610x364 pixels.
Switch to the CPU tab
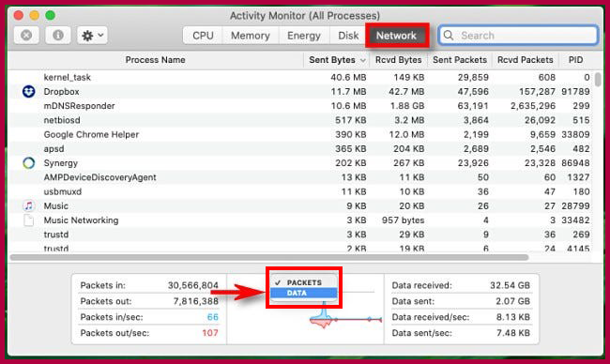tap(203, 36)
